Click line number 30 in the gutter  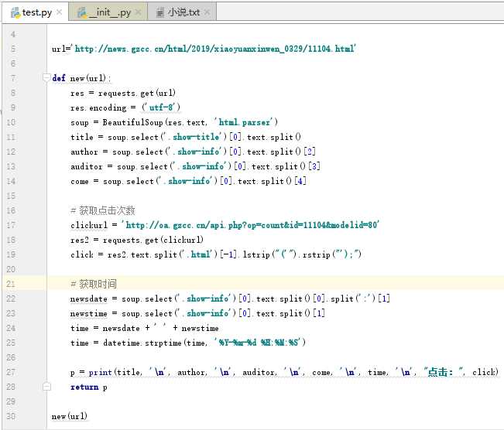(x=11, y=416)
